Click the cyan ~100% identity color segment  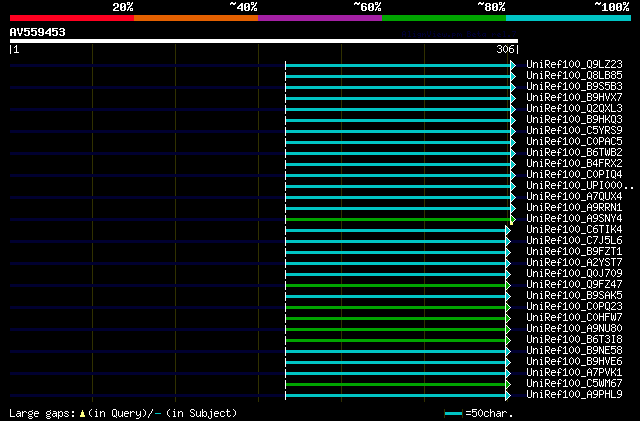pos(568,18)
